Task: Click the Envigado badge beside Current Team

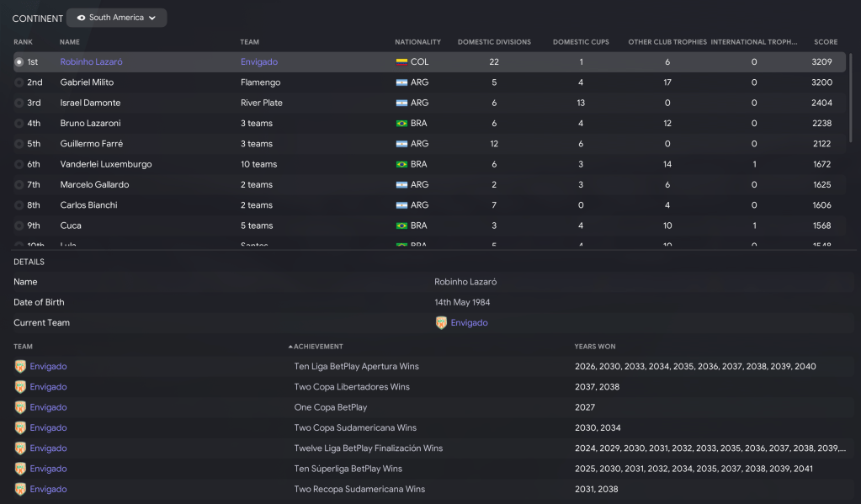Action: pyautogui.click(x=441, y=323)
